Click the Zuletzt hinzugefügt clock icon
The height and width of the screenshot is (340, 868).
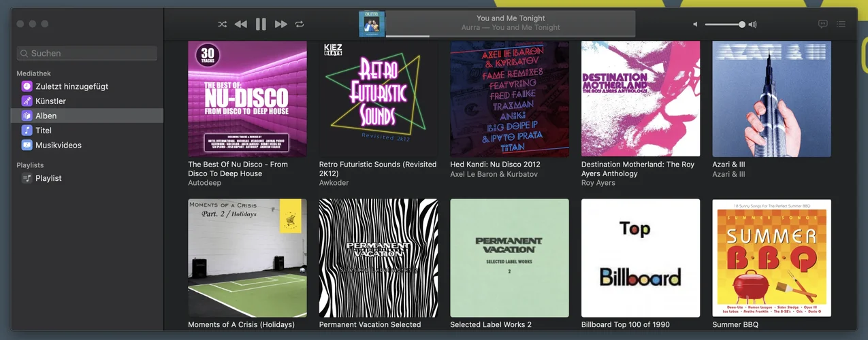pos(27,86)
